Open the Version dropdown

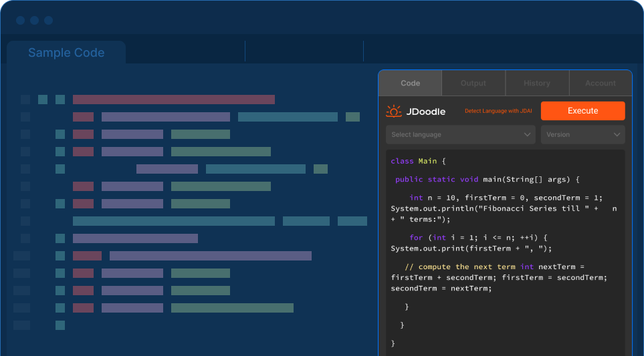582,134
